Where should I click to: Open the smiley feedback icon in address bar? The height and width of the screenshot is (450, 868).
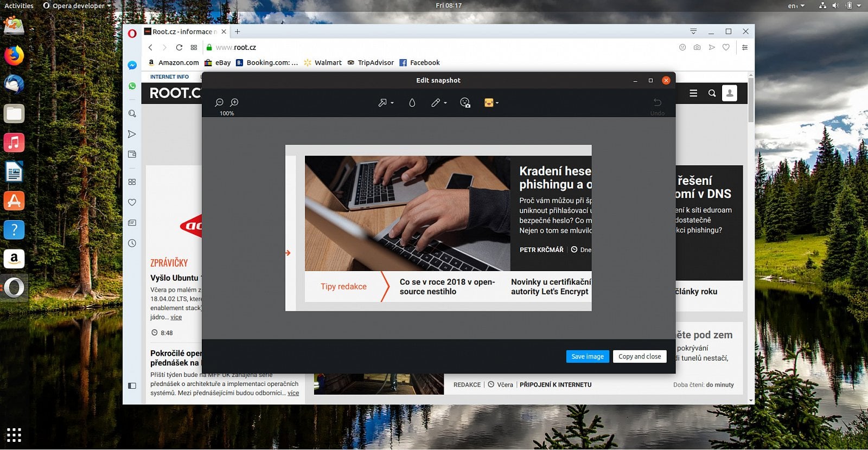(x=682, y=48)
